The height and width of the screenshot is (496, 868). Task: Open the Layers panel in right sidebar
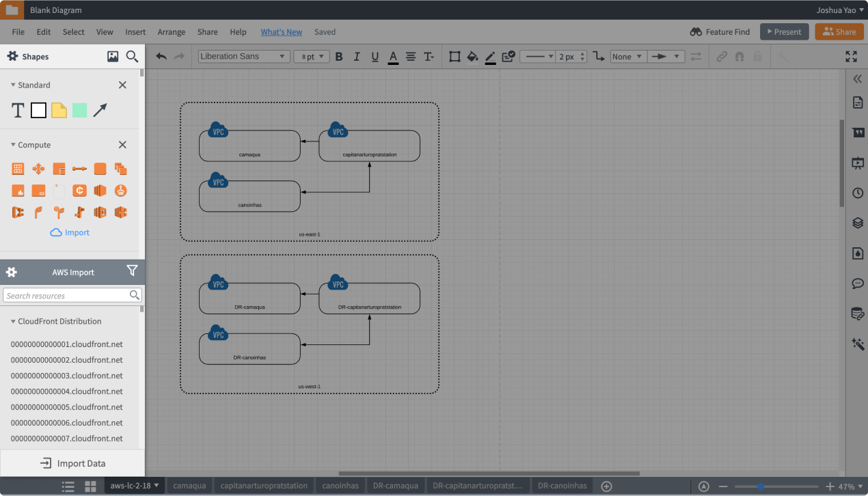click(858, 223)
